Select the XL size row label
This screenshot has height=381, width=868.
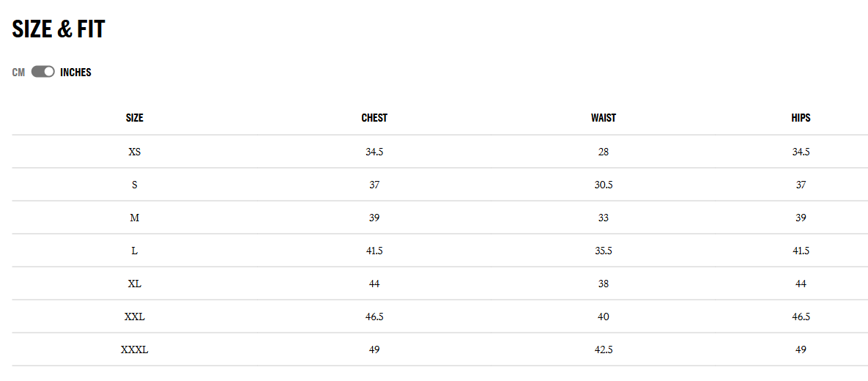(135, 284)
